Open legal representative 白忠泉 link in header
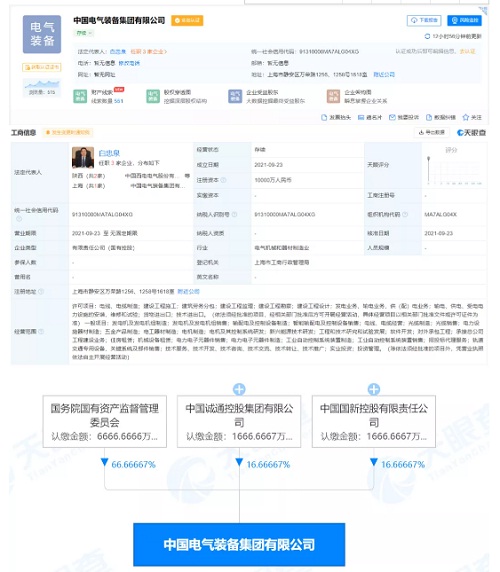 (117, 52)
